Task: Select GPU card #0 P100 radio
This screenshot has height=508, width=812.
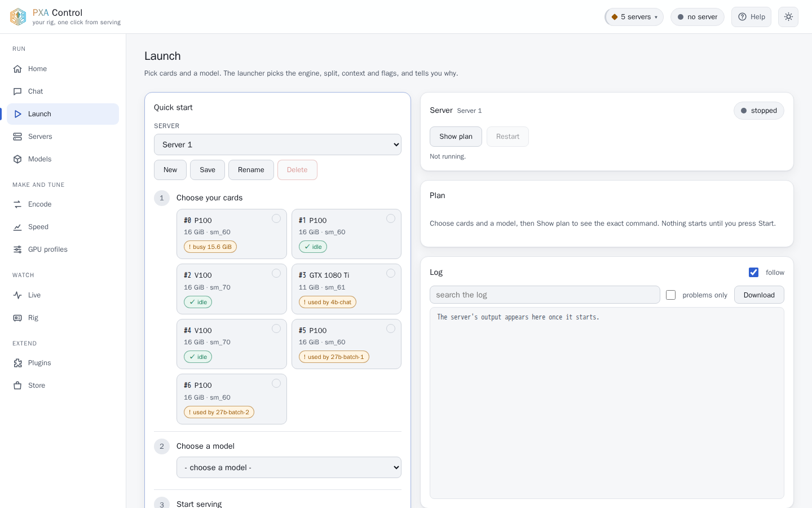Action: point(276,218)
